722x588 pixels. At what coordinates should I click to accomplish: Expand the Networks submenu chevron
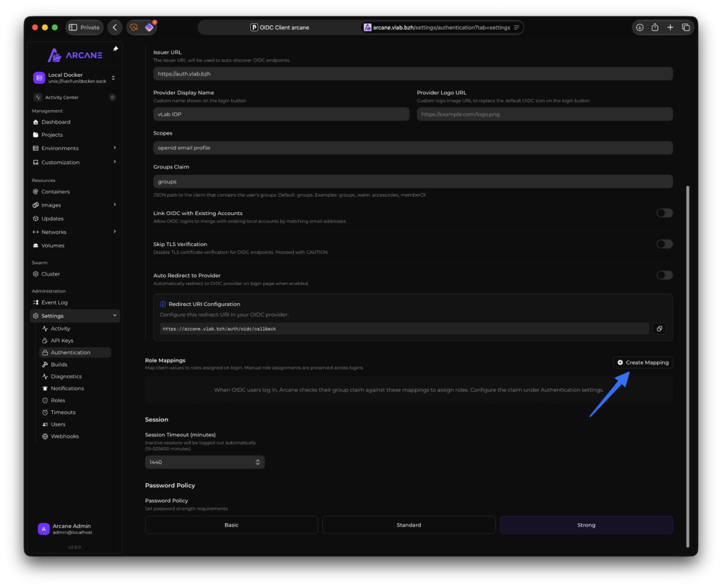[115, 232]
